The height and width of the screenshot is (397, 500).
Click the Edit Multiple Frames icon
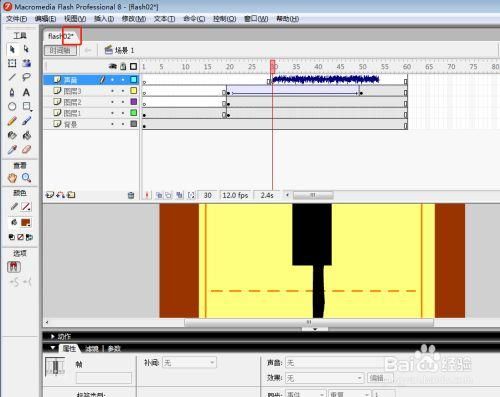click(180, 195)
